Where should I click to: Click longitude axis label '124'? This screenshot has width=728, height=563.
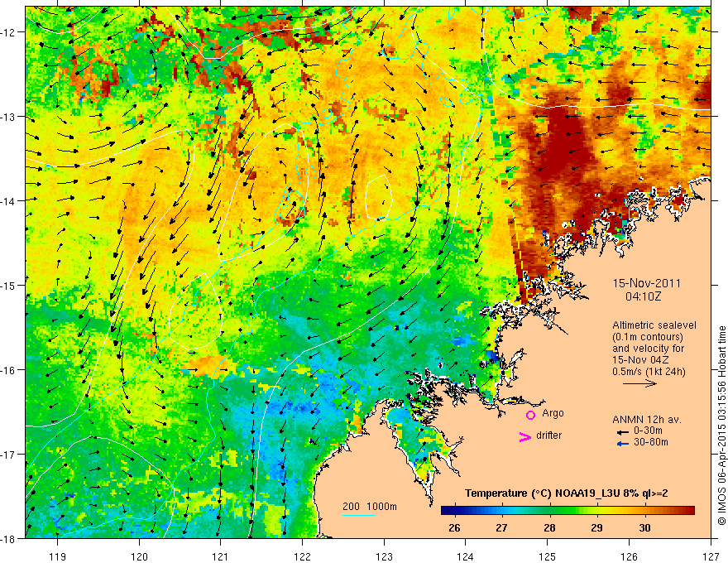(466, 556)
